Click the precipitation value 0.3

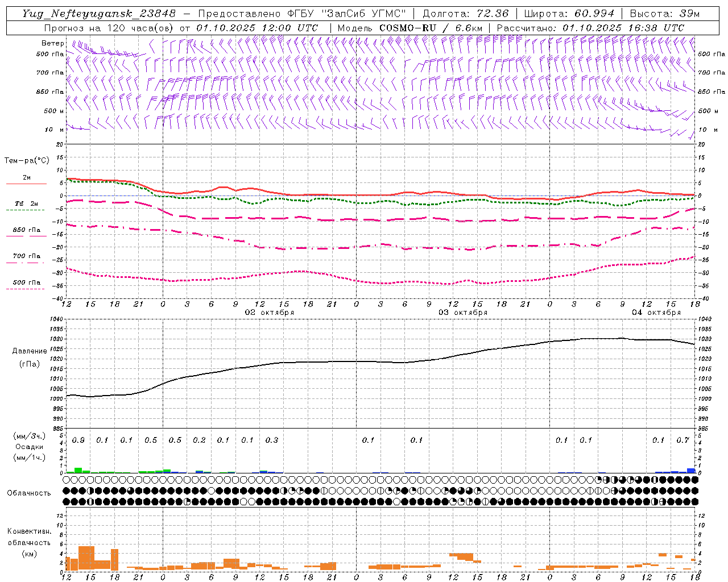click(272, 440)
